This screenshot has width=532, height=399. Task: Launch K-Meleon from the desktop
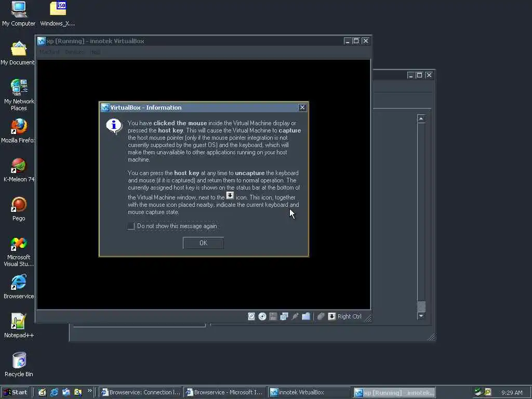(x=19, y=170)
